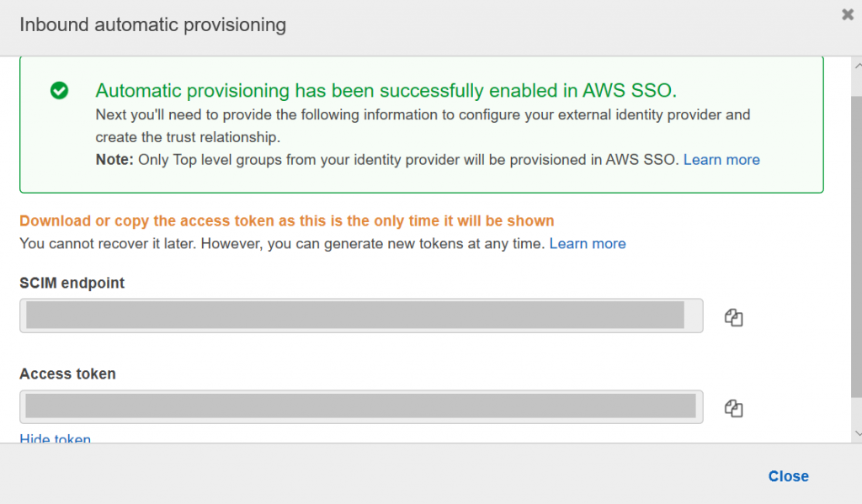Open Learn more link about generating tokens

(x=588, y=243)
